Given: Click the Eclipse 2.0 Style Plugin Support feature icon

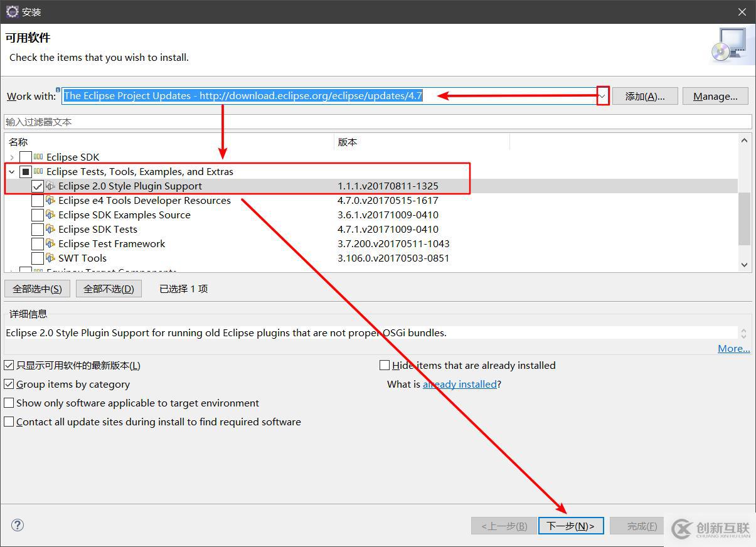Looking at the screenshot, I should click(51, 186).
